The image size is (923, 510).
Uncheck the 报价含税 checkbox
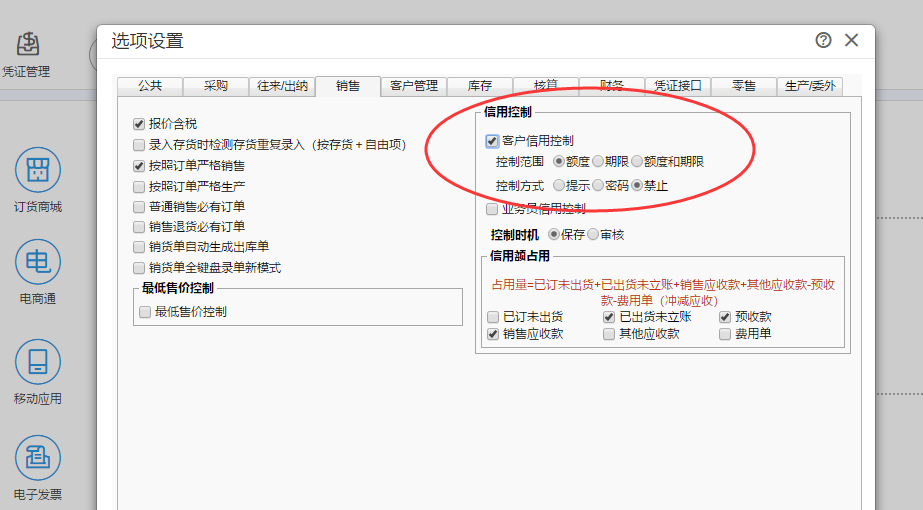(140, 125)
